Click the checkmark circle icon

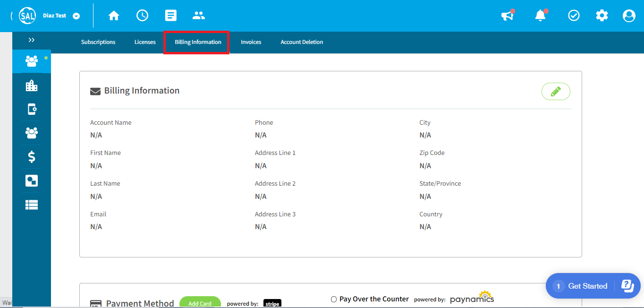pyautogui.click(x=574, y=16)
